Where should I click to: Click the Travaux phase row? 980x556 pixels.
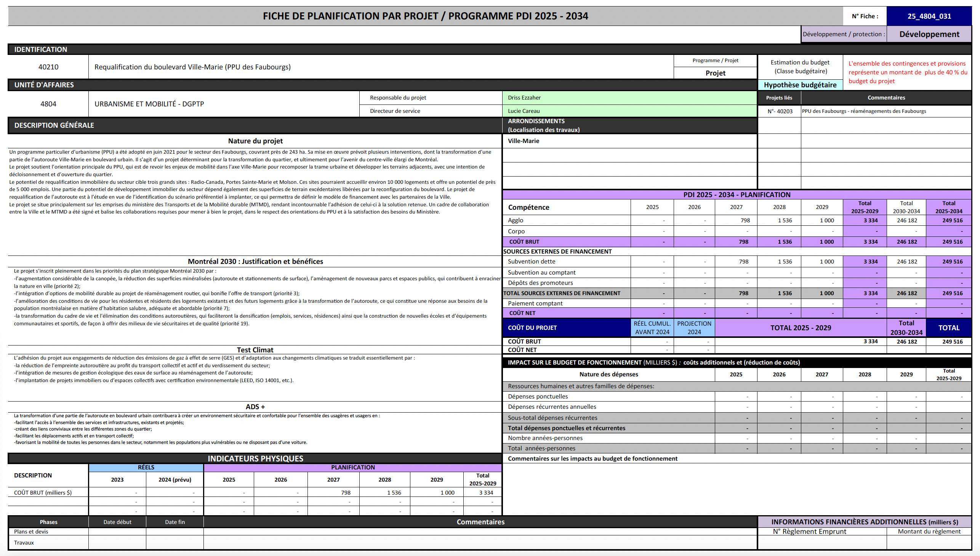click(x=383, y=543)
